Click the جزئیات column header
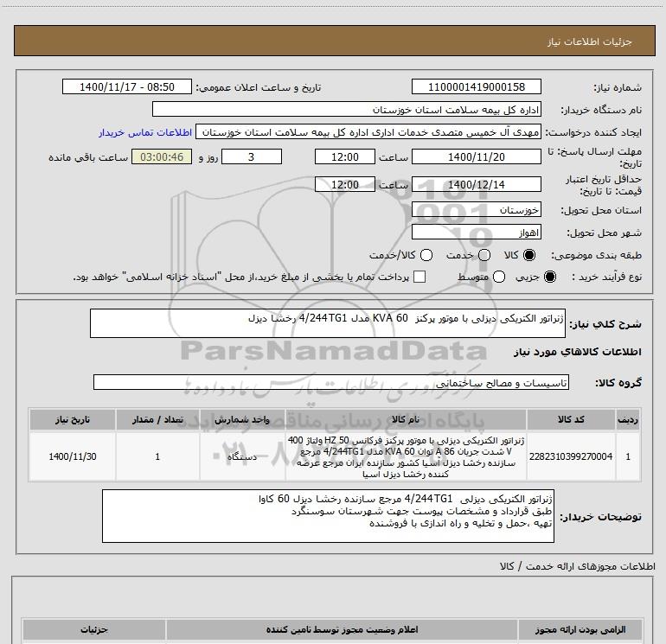This screenshot has height=644, width=666. click(x=94, y=629)
